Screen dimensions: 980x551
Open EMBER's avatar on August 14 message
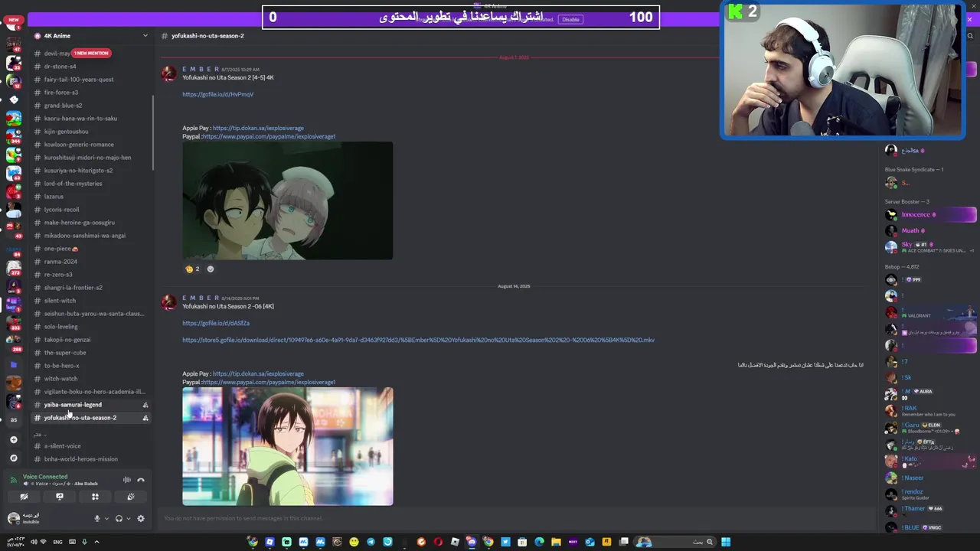pyautogui.click(x=168, y=302)
